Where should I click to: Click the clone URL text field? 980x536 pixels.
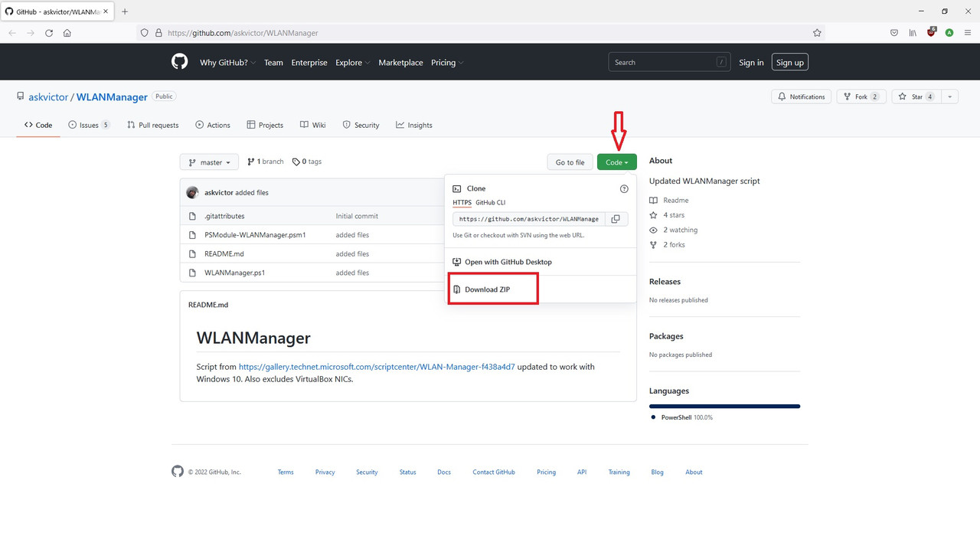pyautogui.click(x=529, y=219)
